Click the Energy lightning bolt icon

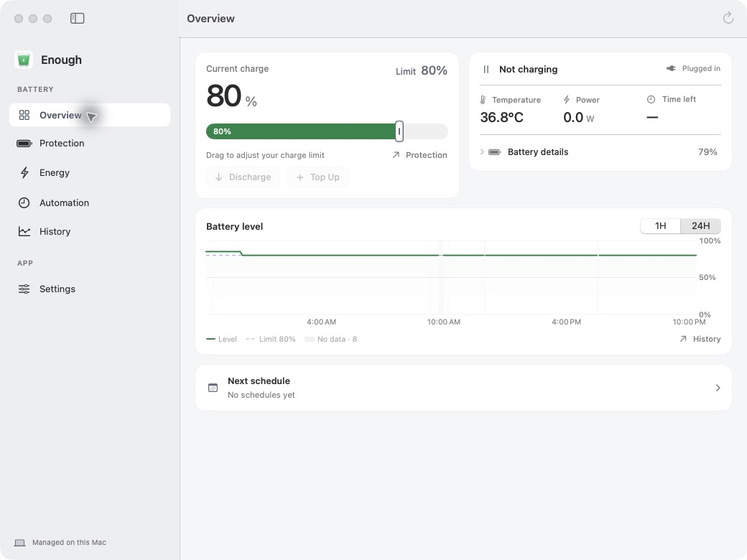[x=24, y=172]
